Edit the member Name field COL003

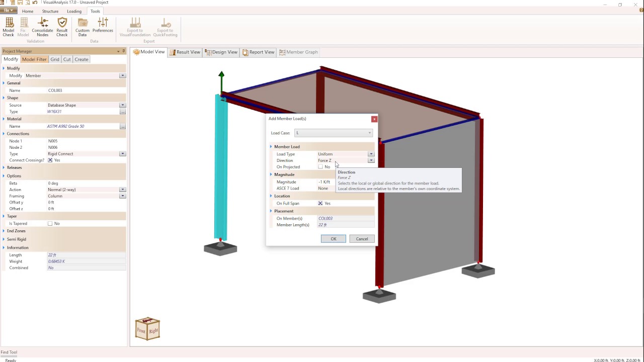tap(86, 90)
